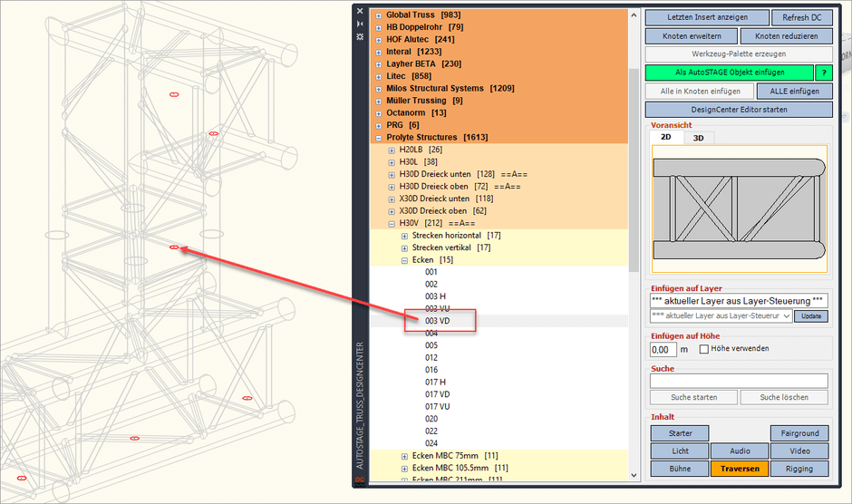
Task: Select the Traversen content category
Action: 740,469
